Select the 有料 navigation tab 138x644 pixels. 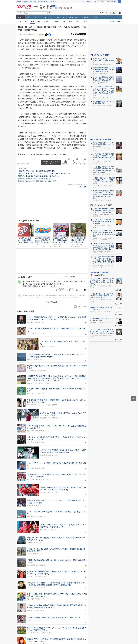point(95,17)
